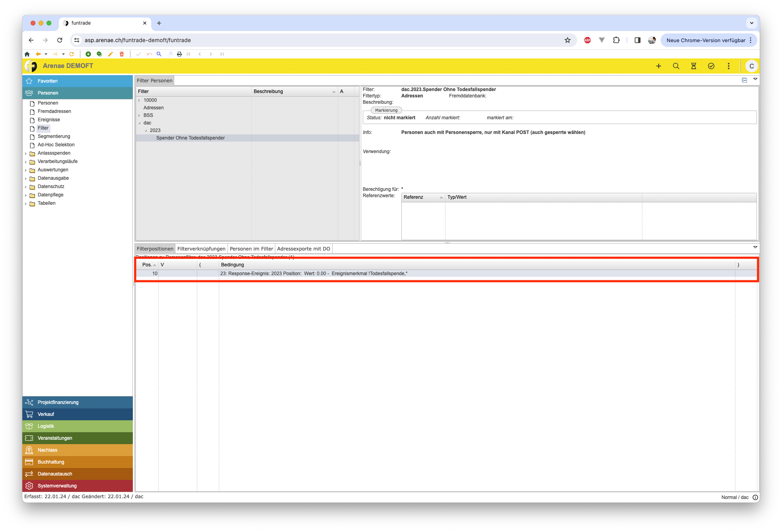Screen dimensions: 782x532
Task: Click the red trash delete icon
Action: click(x=122, y=54)
